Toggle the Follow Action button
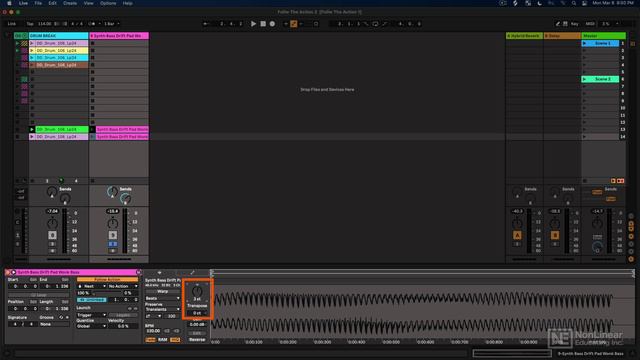640x360 pixels. [107, 280]
